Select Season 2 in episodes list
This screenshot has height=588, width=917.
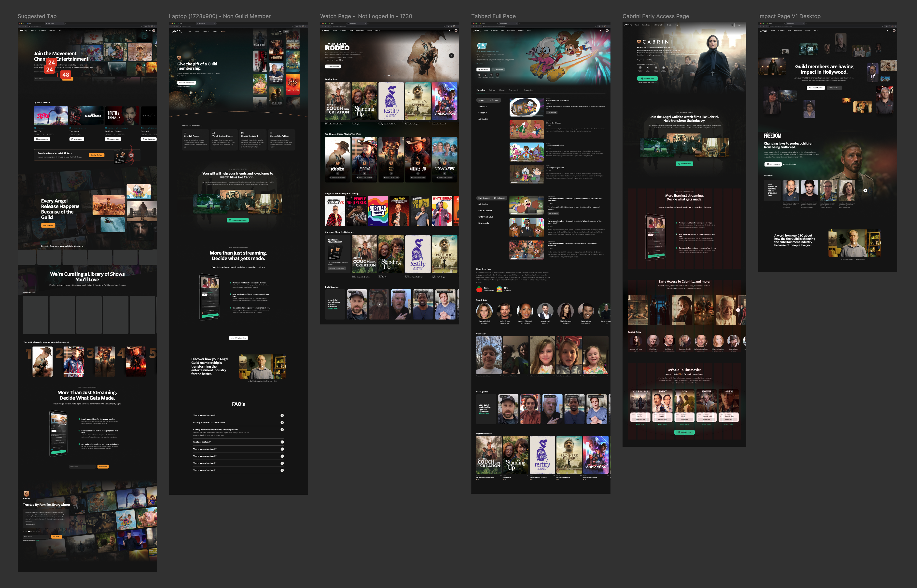tap(483, 107)
